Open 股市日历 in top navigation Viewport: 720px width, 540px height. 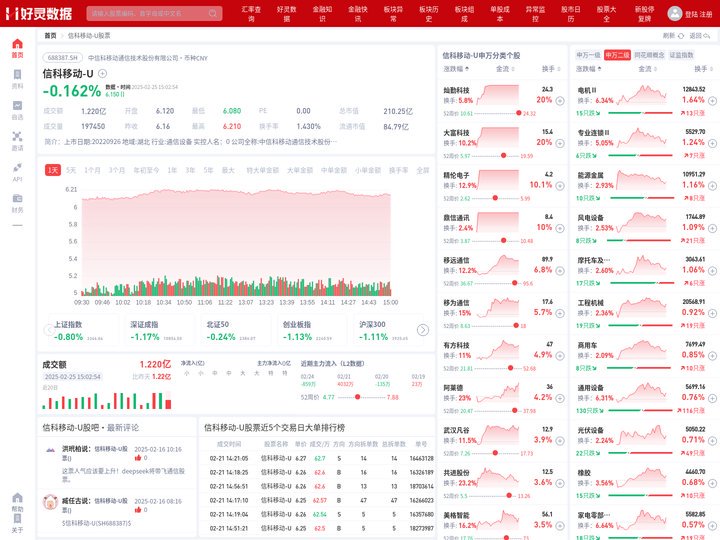click(x=571, y=13)
